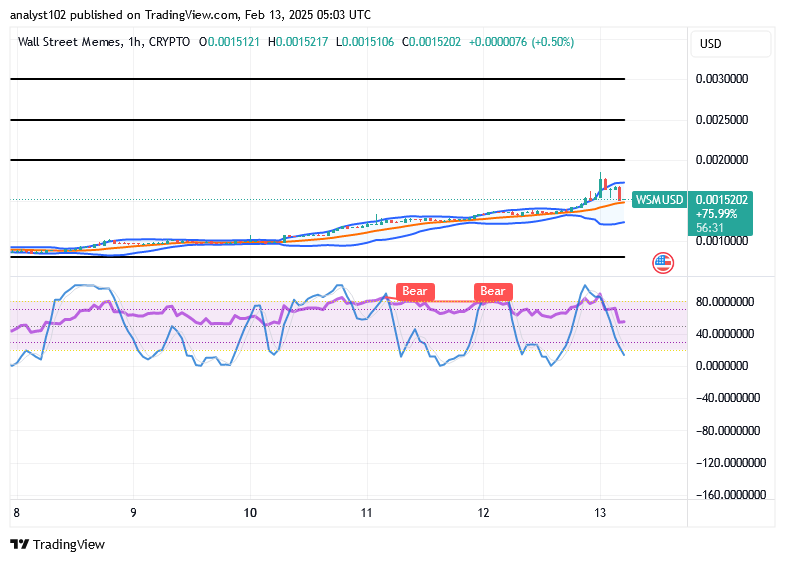Click the US flag economic event icon
The height and width of the screenshot is (562, 785).
pos(663,263)
